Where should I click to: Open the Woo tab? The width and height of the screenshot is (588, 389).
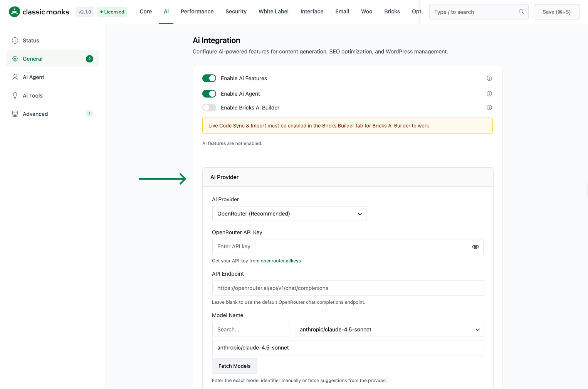(366, 12)
